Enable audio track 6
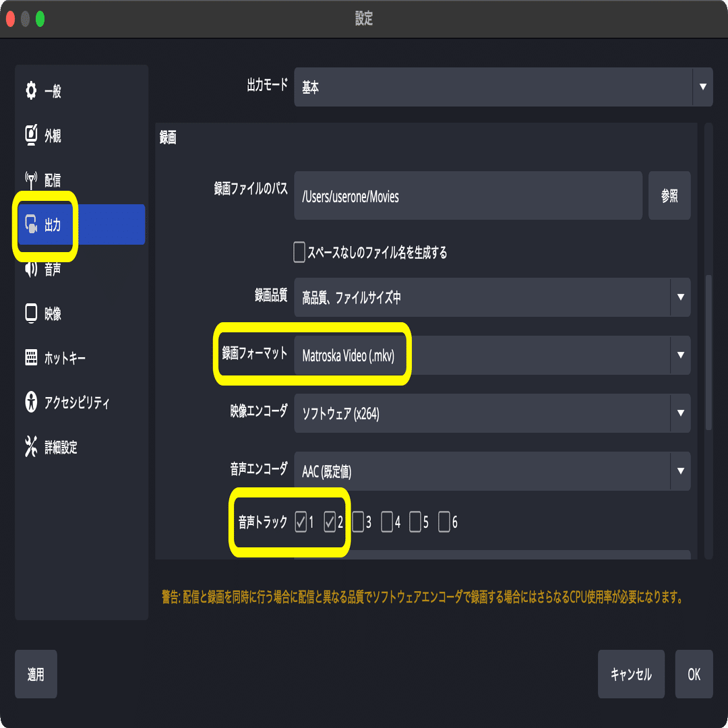 (x=444, y=522)
